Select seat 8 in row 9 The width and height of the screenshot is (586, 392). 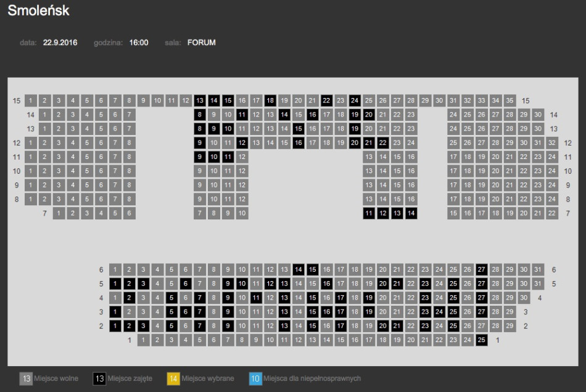(x=130, y=185)
